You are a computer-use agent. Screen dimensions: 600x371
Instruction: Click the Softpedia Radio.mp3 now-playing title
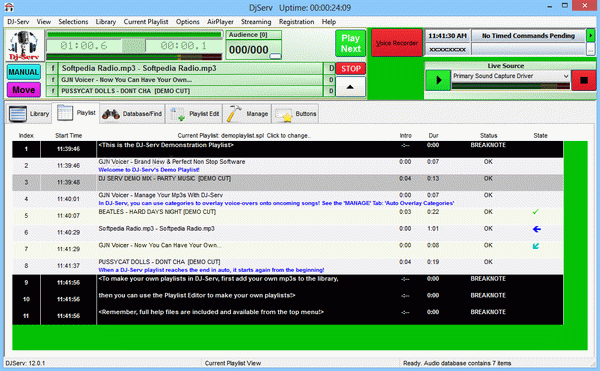click(x=139, y=68)
